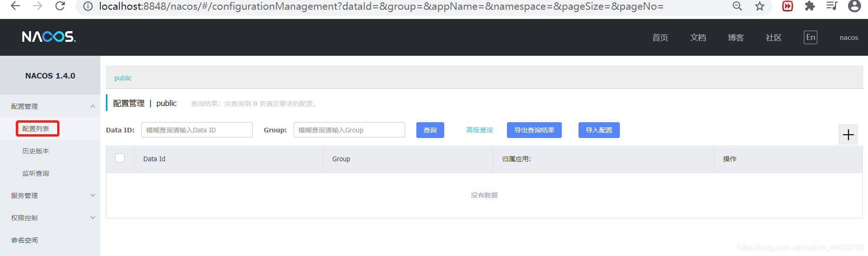Add new configuration with plus icon
Viewport: 868px width, 256px height.
[848, 135]
